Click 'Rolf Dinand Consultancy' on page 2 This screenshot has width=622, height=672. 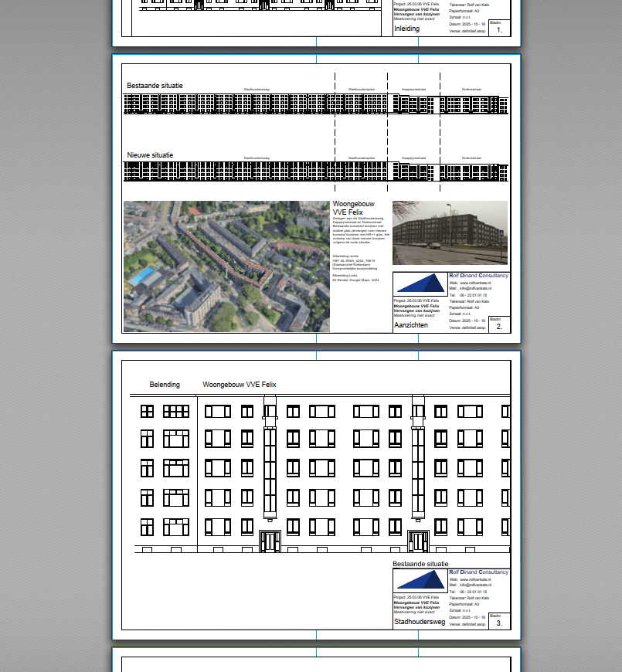[479, 276]
